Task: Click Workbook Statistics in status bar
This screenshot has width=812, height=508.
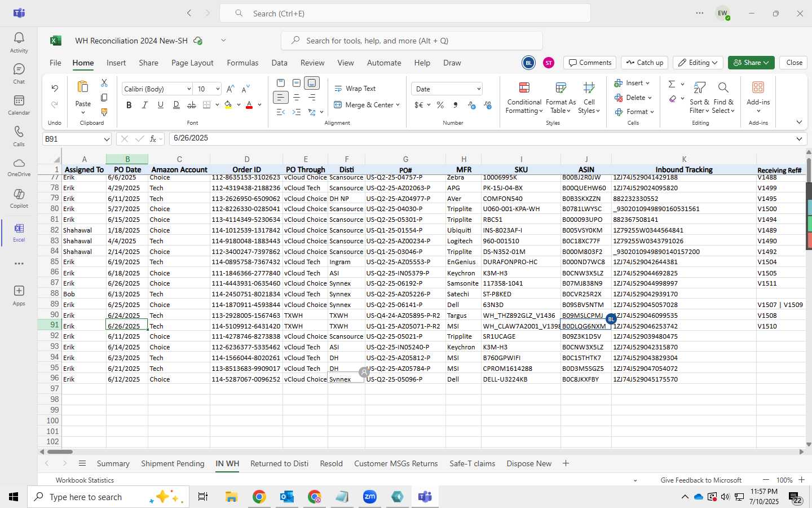Action: point(85,480)
